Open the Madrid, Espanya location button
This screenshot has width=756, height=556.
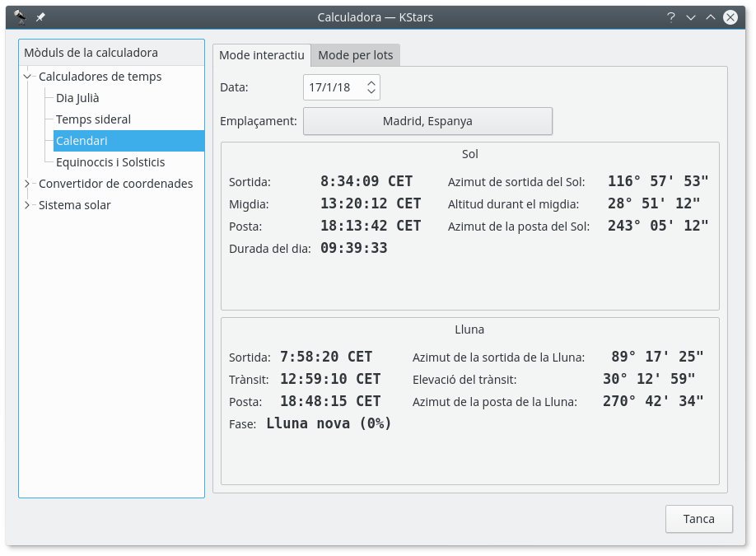427,121
